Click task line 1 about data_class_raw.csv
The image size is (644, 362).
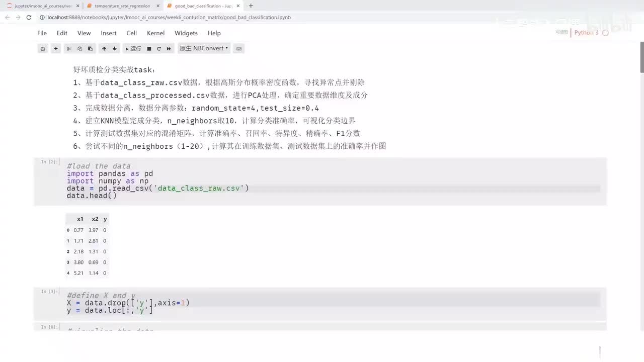pos(219,82)
